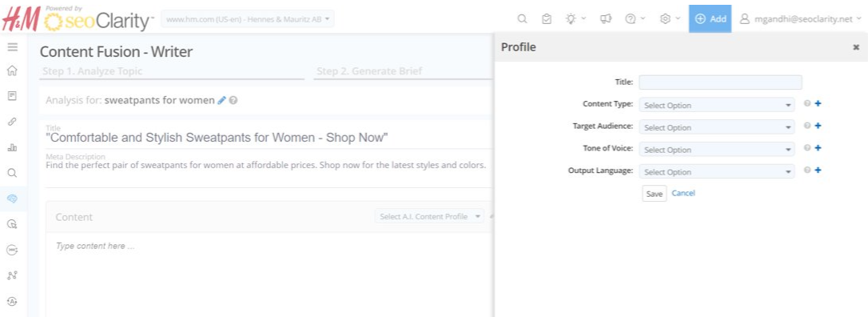Viewport: 868px width, 317px height.
Task: Open the Content Fusion brain icon in sidebar
Action: tap(12, 199)
